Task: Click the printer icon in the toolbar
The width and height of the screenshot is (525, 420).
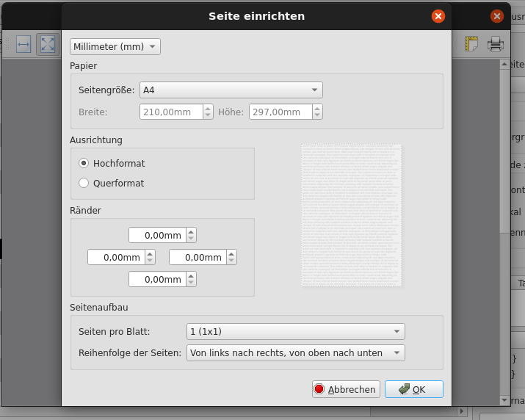Action: click(x=496, y=44)
